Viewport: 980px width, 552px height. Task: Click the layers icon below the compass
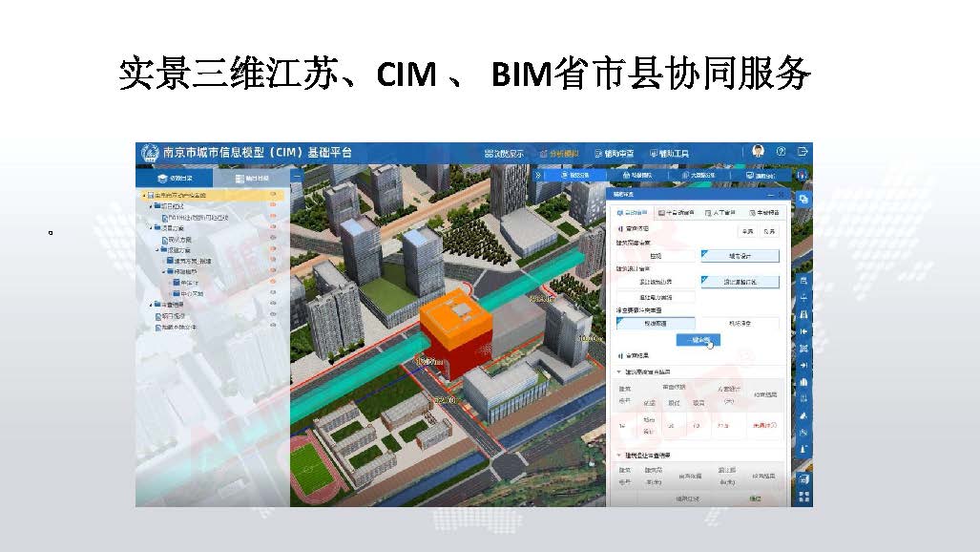[x=803, y=199]
